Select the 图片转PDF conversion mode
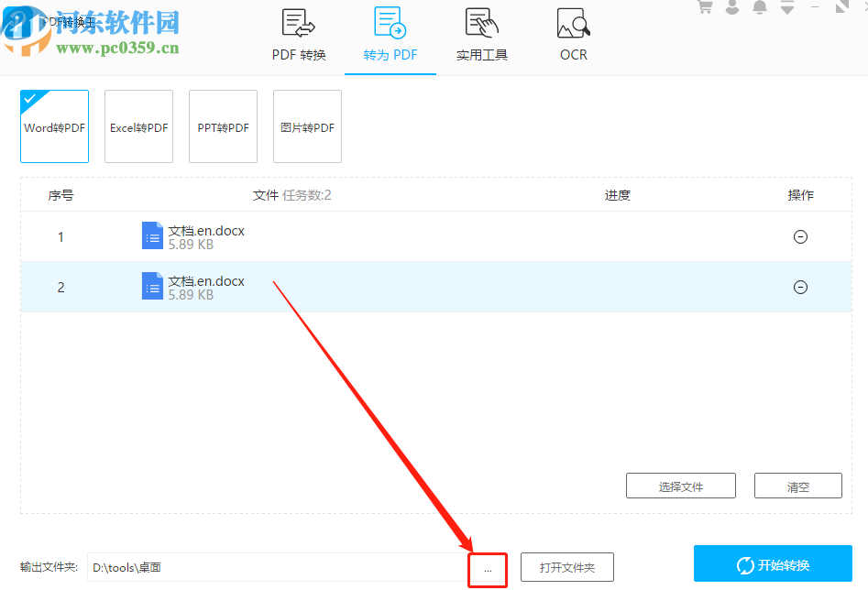 click(x=307, y=126)
